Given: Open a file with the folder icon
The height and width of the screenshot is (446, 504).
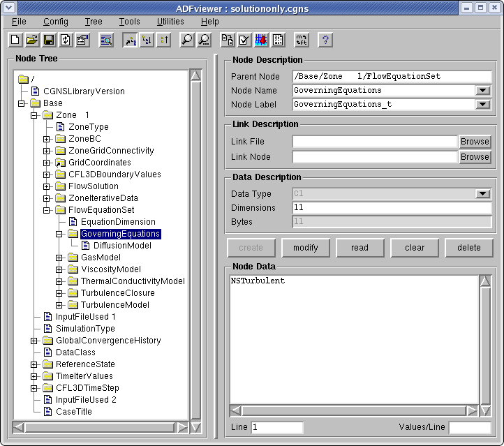Looking at the screenshot, I should coord(32,40).
